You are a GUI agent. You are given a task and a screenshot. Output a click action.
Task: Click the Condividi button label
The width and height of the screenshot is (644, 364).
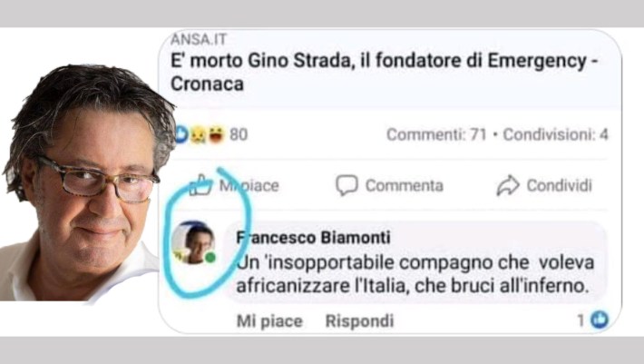(x=560, y=185)
